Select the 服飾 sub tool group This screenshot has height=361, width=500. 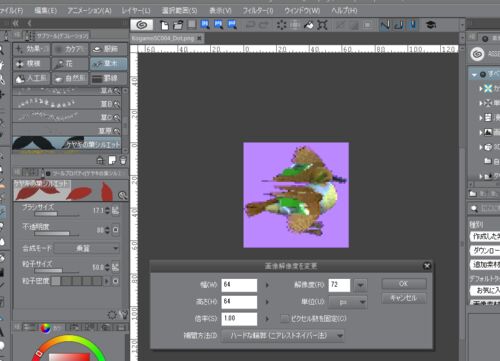coord(109,49)
